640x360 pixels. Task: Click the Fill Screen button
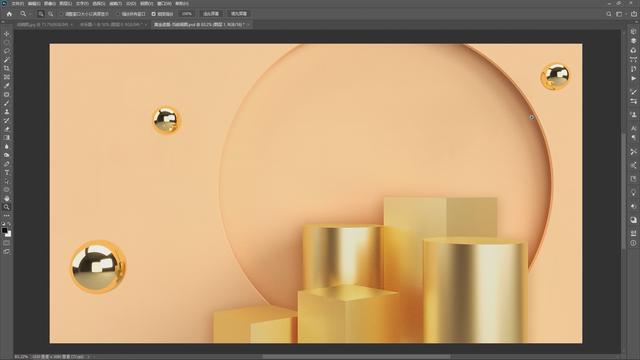(x=239, y=14)
